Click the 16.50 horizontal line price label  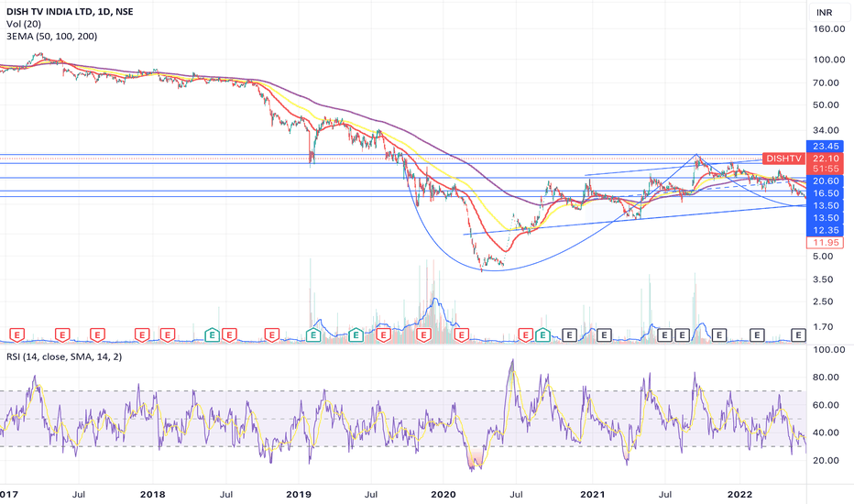click(825, 193)
